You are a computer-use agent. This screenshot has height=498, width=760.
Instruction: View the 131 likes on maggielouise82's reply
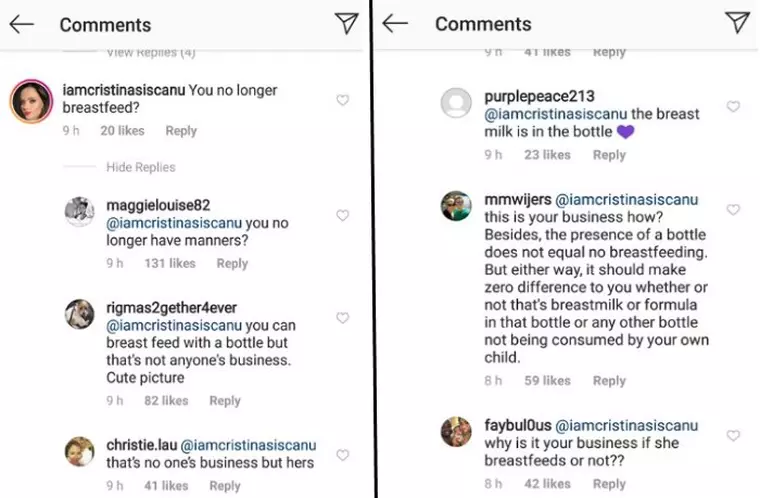pyautogui.click(x=169, y=263)
